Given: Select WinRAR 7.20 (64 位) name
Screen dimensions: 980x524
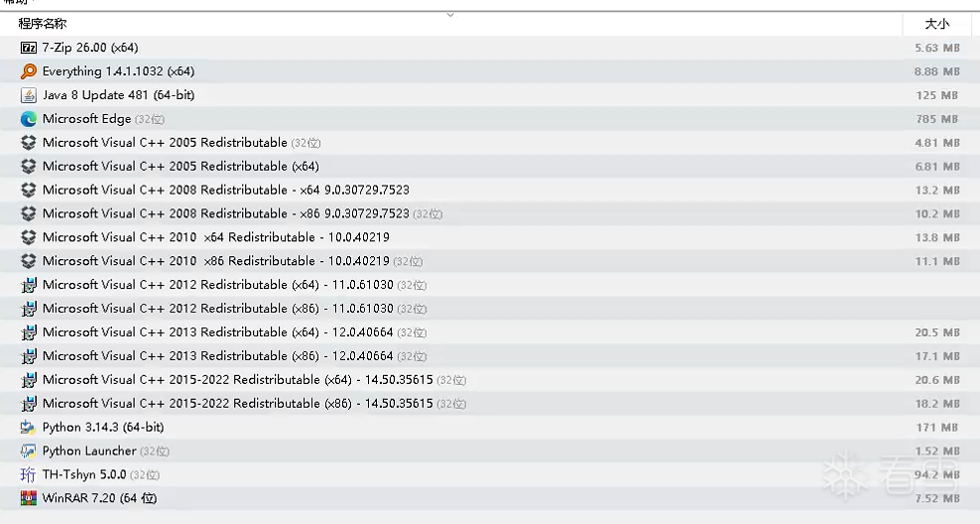Looking at the screenshot, I should pyautogui.click(x=100, y=498).
